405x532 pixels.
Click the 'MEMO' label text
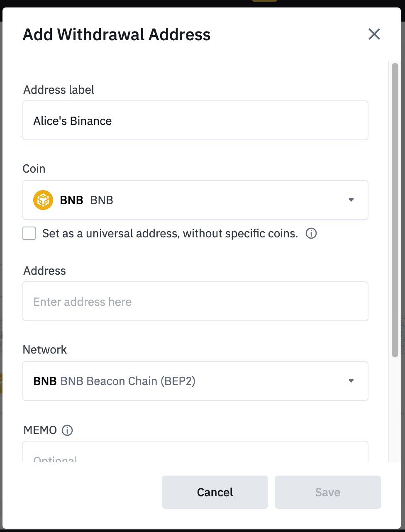pos(40,430)
